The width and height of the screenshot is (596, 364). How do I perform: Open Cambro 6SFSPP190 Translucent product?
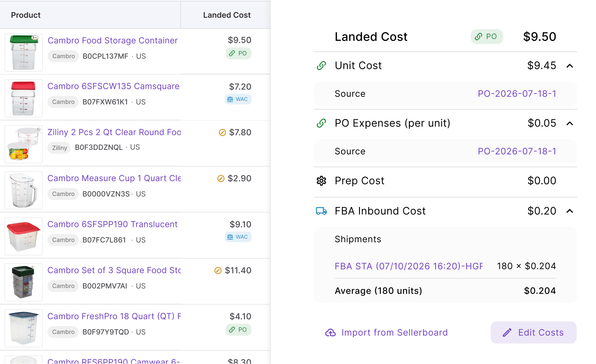pyautogui.click(x=112, y=224)
